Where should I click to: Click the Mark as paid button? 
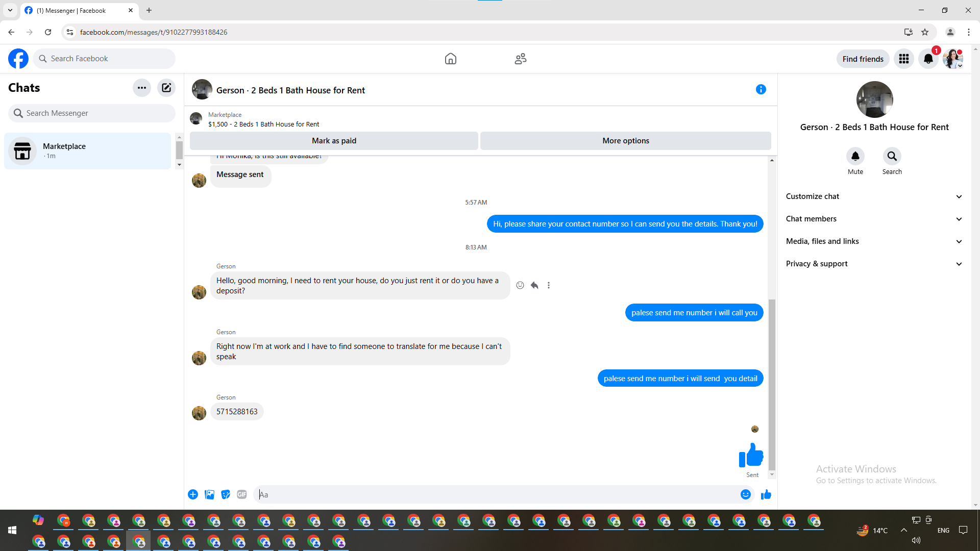tap(334, 141)
